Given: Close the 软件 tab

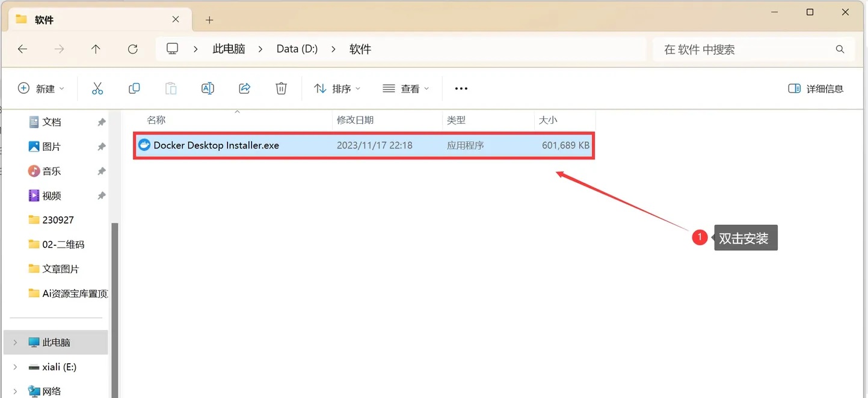Looking at the screenshot, I should pos(176,19).
